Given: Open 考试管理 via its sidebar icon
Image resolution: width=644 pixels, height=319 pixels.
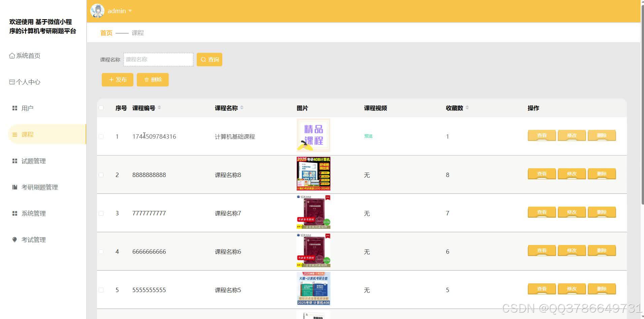Looking at the screenshot, I should [x=14, y=240].
